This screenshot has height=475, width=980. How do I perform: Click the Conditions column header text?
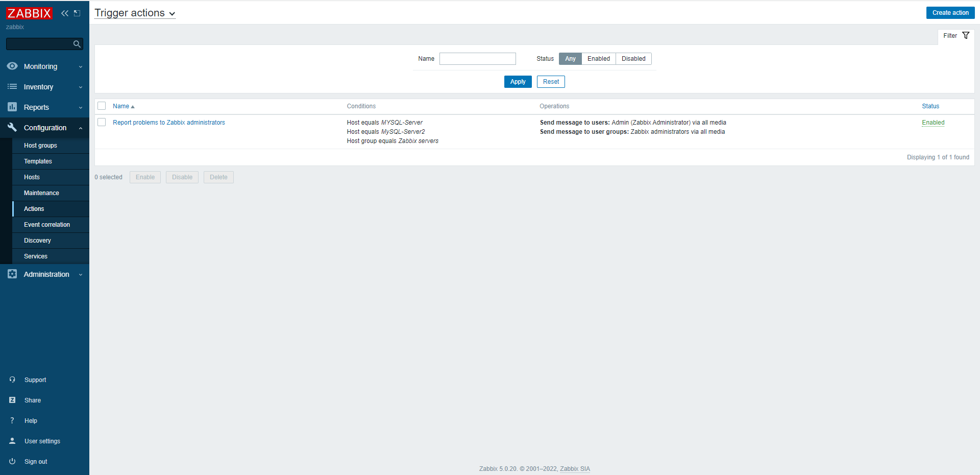(x=361, y=106)
